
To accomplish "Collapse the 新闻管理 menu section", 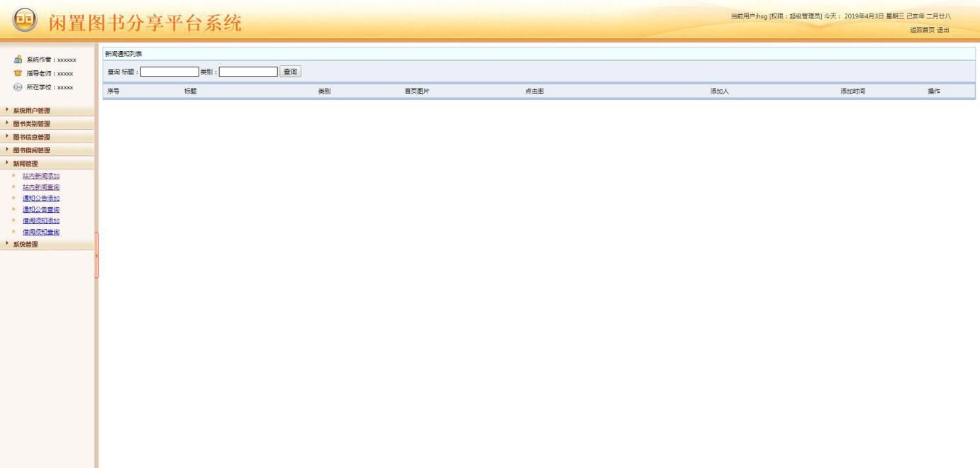I will point(47,164).
